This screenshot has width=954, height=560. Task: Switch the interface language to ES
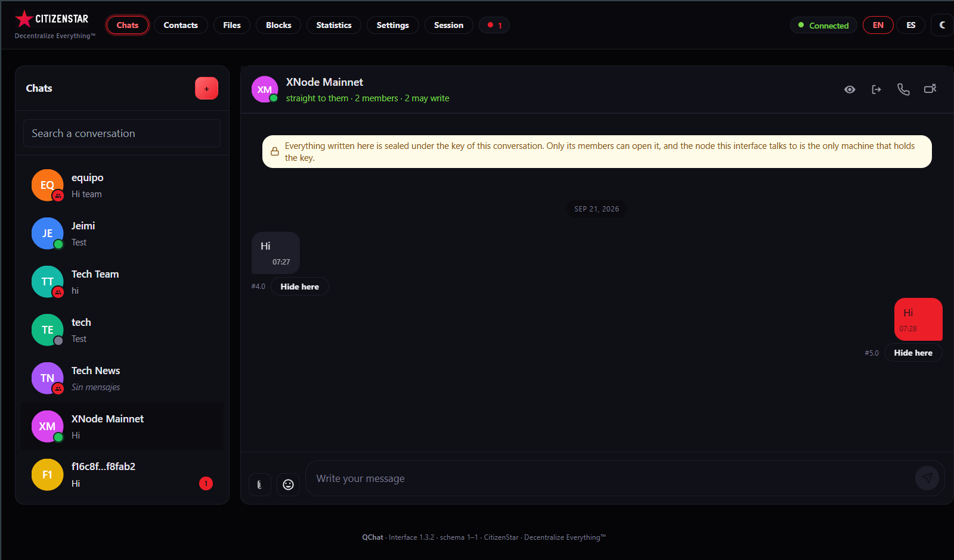(910, 25)
